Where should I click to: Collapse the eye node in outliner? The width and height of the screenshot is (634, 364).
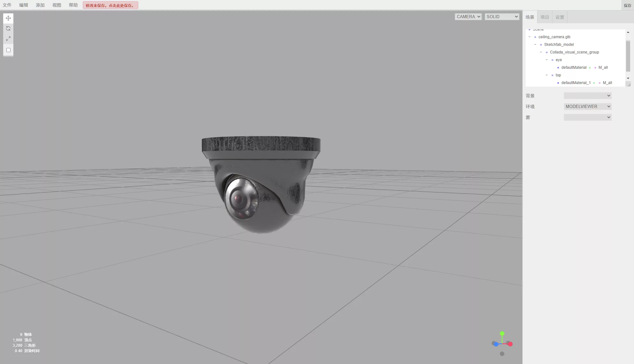547,60
